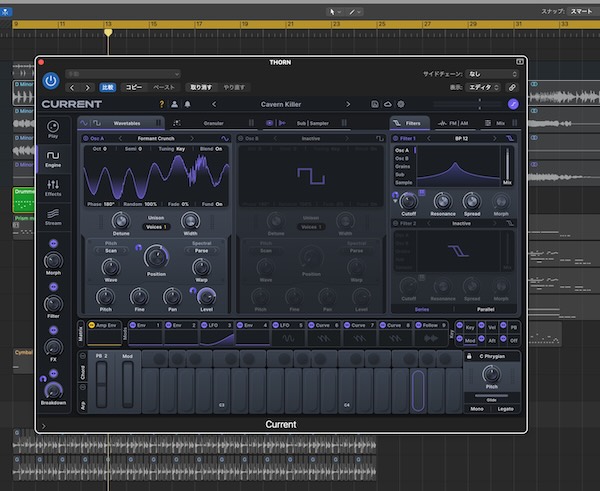
Task: Toggle the Sub oscillator power icon
Action: click(269, 123)
